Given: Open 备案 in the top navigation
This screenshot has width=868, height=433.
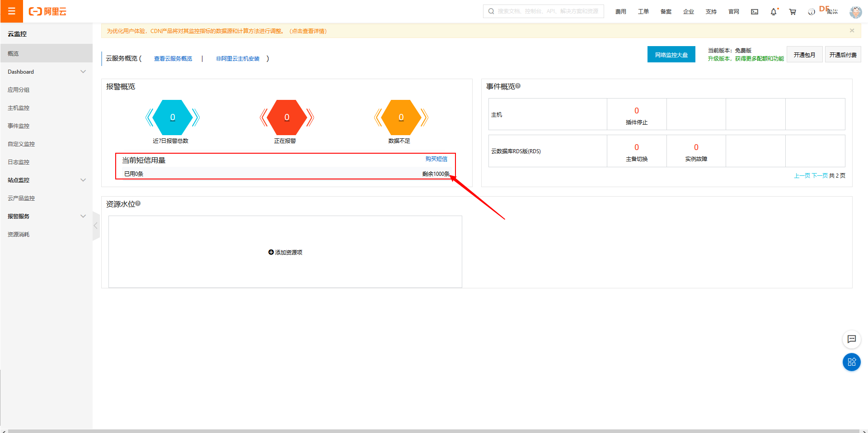Looking at the screenshot, I should pos(666,12).
